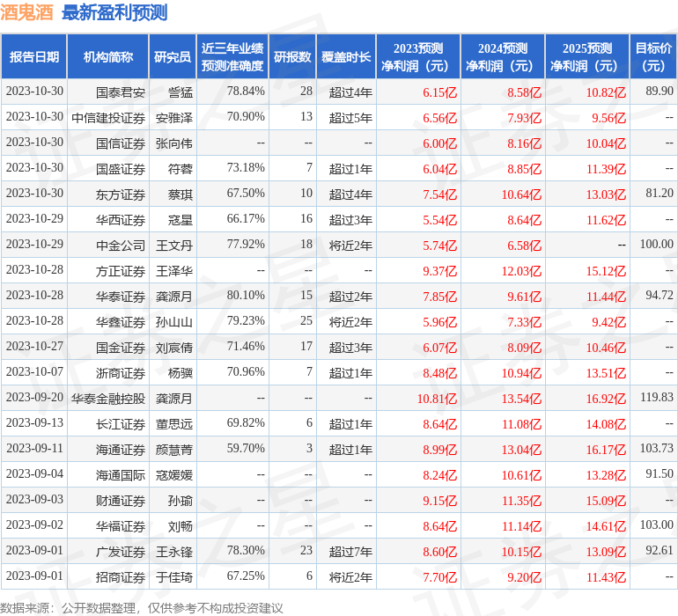Viewport: 678px width, 616px height.
Task: Click coverage duration 超过5年
Action: 350,118
